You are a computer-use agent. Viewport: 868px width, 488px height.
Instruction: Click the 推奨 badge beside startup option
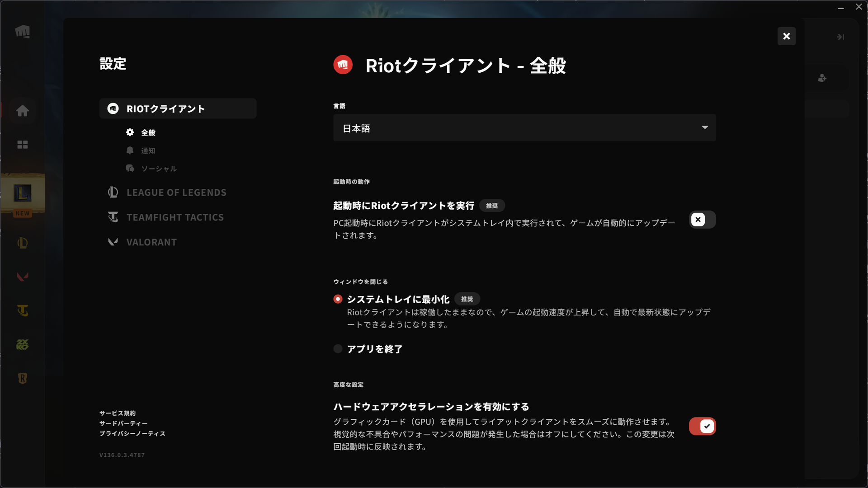[x=492, y=206]
